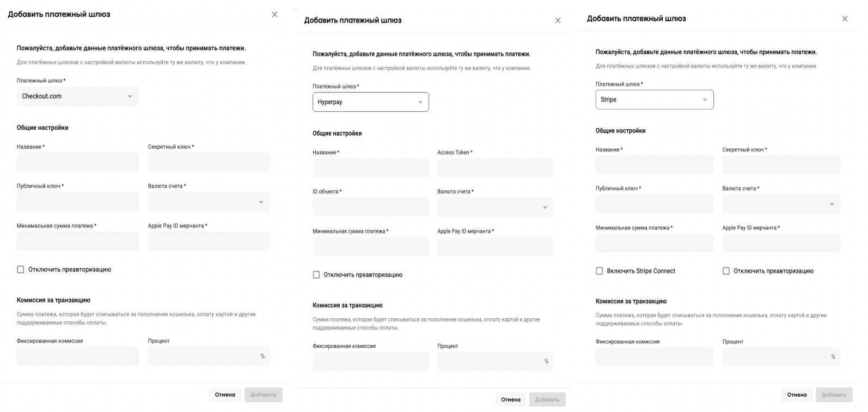This screenshot has height=412, width=868.
Task: Check Отключить преавторизацию in the Checkout.com dialog
Action: tap(21, 269)
